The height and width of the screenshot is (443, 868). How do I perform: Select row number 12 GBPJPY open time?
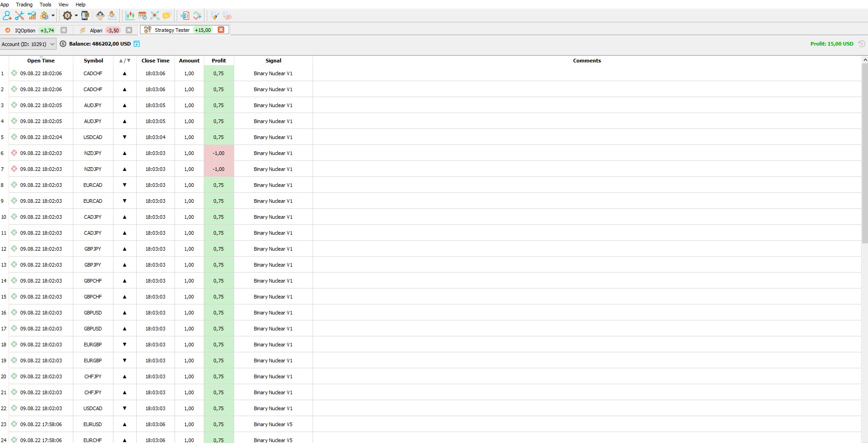[41, 249]
